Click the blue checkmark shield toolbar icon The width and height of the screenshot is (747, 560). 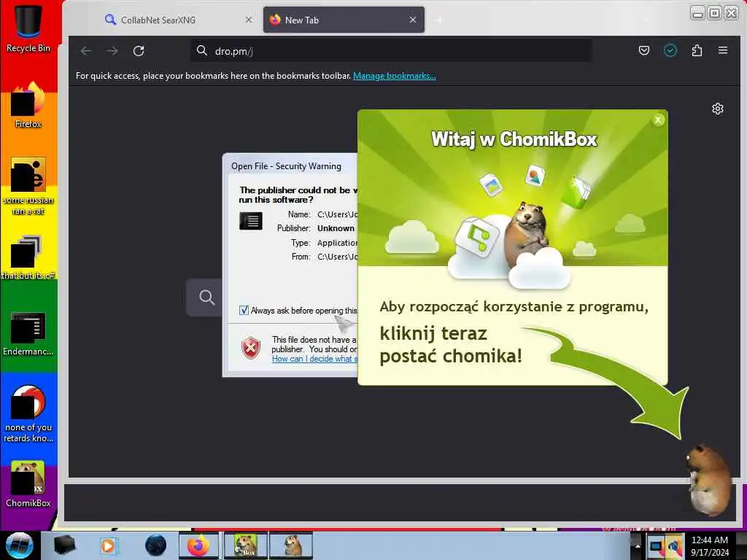click(x=670, y=50)
